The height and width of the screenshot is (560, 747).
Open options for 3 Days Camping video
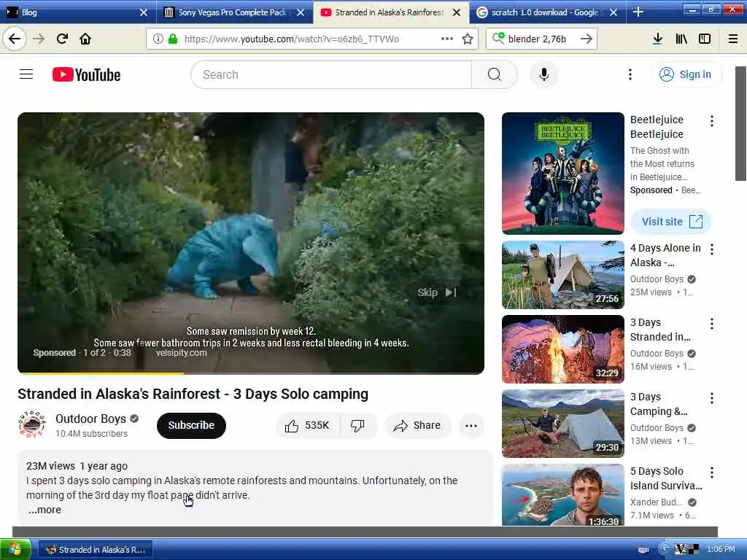click(x=712, y=398)
